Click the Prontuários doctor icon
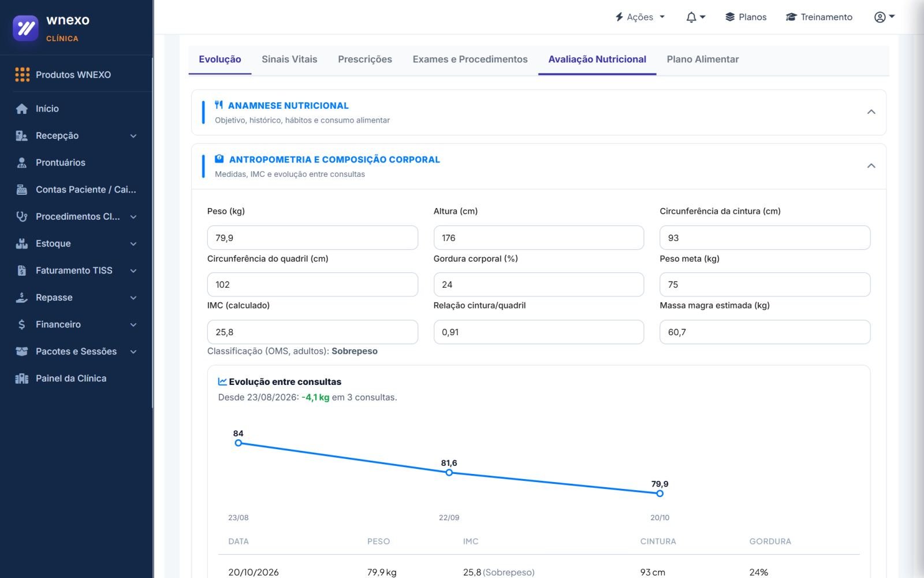Image resolution: width=924 pixels, height=578 pixels. 22,162
